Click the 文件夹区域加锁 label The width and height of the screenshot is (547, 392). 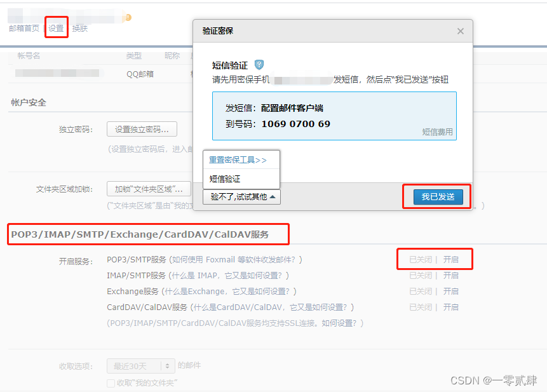coord(65,189)
